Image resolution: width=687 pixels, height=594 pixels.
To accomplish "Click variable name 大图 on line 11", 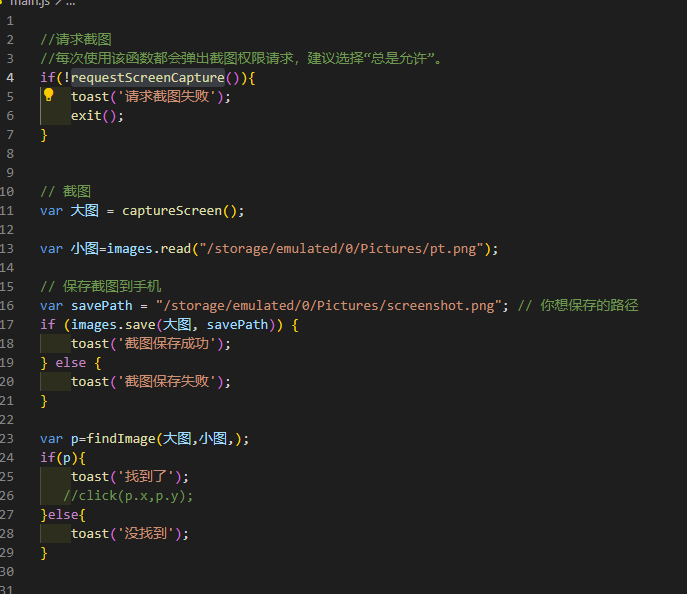I will [85, 210].
